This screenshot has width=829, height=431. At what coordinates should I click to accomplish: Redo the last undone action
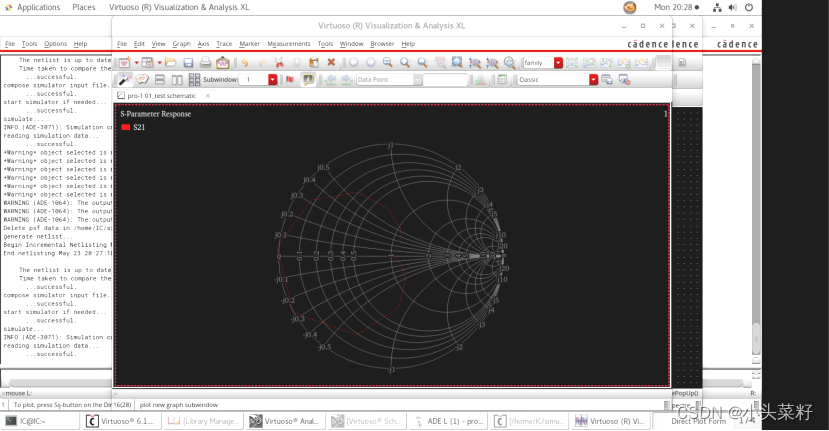pyautogui.click(x=262, y=62)
